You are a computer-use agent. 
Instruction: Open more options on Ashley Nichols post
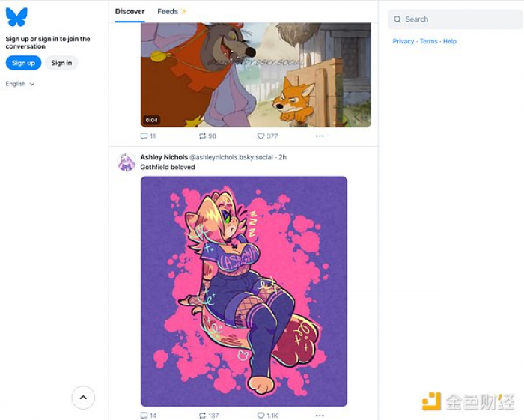pyautogui.click(x=320, y=416)
